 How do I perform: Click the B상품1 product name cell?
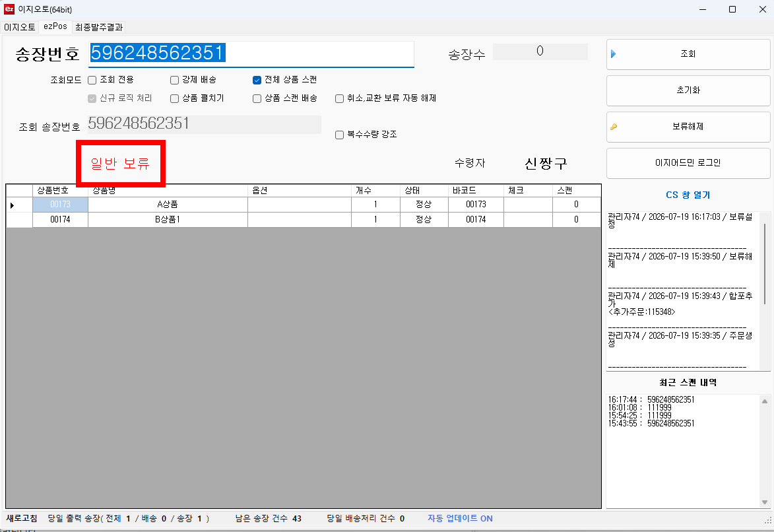168,220
